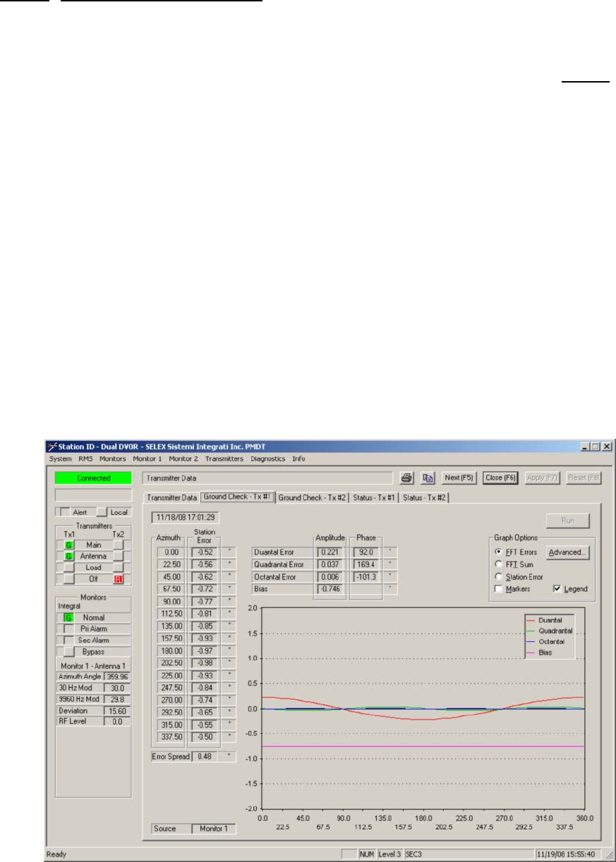Click the Connected status field
The image size is (616, 862).
click(94, 478)
